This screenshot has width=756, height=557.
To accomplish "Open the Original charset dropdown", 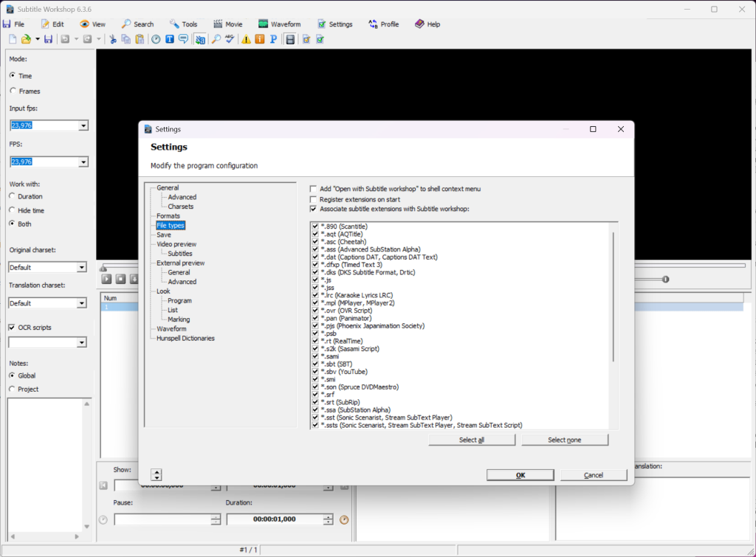I will [x=81, y=267].
